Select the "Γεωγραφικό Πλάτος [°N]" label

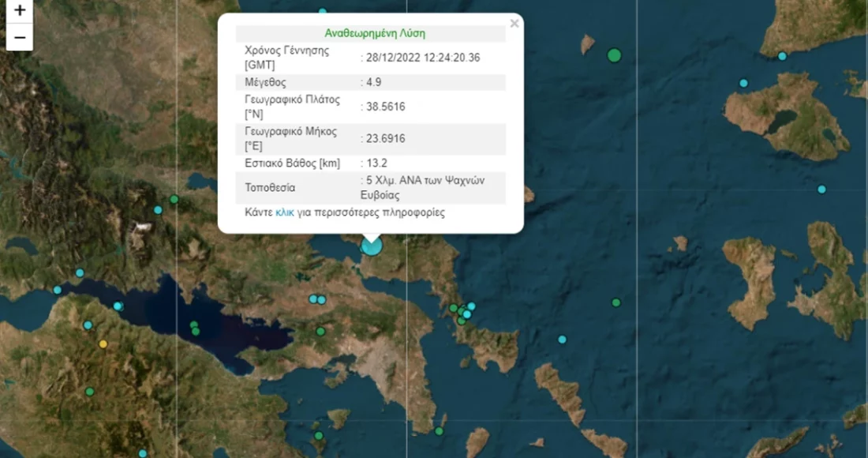[292, 107]
